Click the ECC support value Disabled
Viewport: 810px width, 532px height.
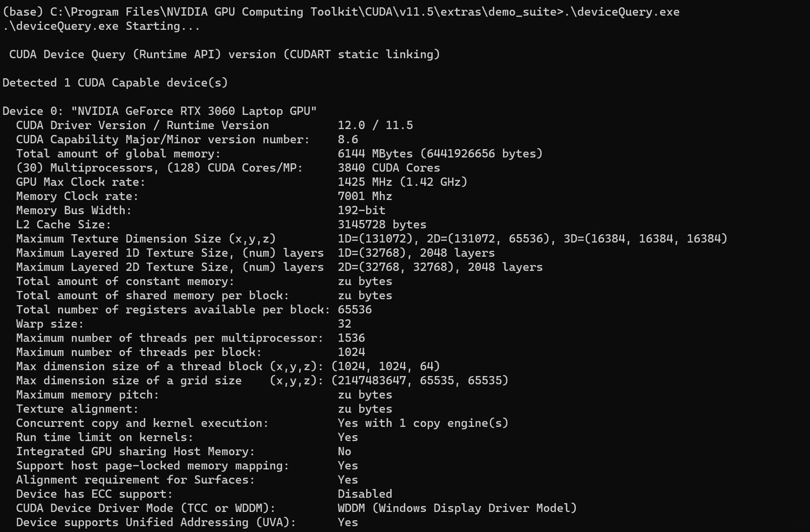coord(365,494)
